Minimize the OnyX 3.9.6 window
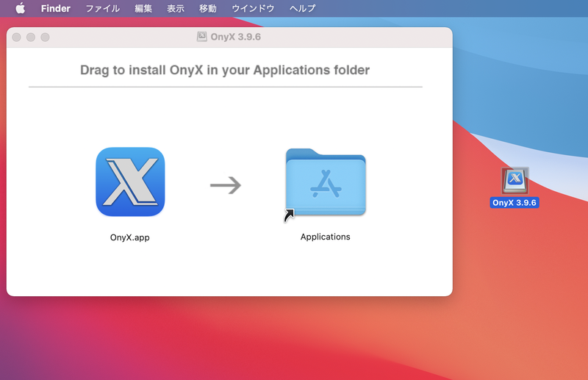Viewport: 588px width, 380px height. [x=31, y=37]
